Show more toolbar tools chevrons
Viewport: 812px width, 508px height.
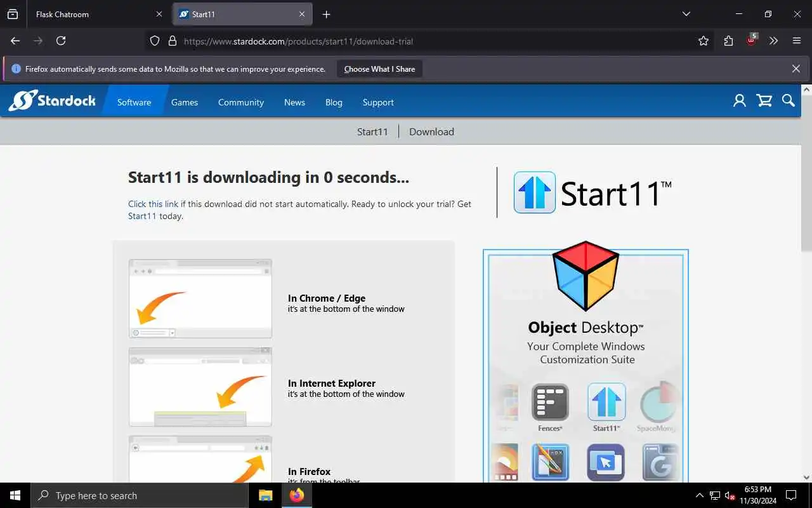[773, 41]
